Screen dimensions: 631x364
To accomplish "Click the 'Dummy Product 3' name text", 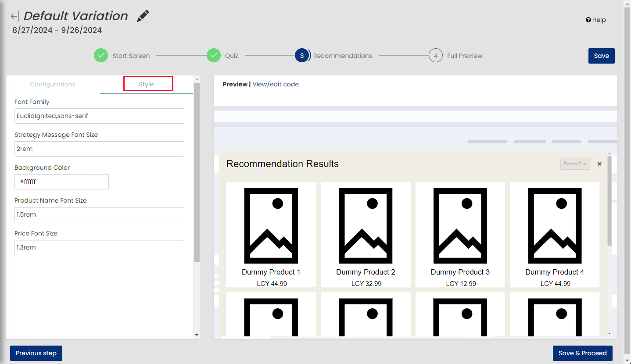I will pos(460,272).
